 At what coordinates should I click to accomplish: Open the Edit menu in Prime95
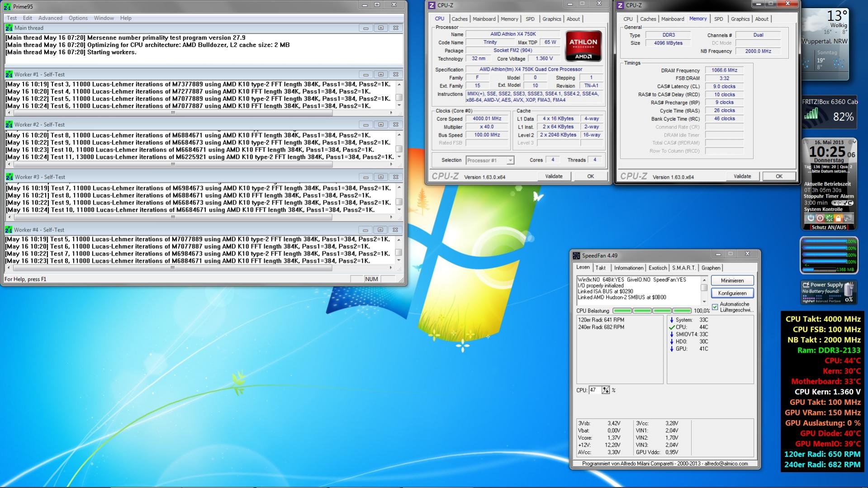[x=28, y=18]
